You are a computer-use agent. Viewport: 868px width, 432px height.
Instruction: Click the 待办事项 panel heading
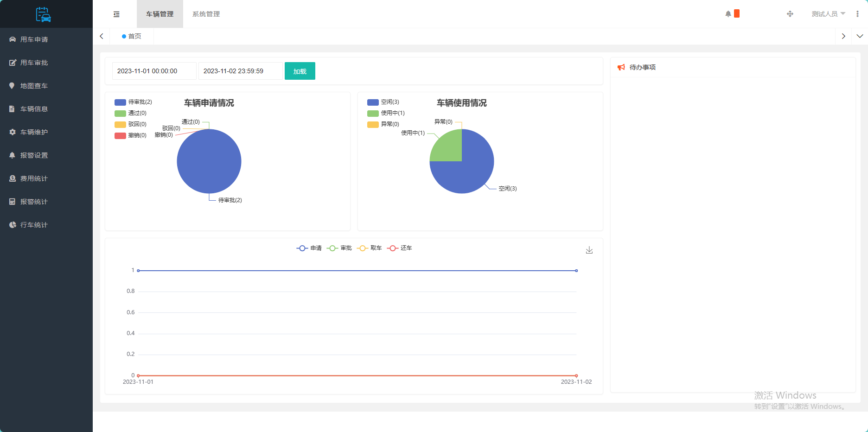[x=643, y=67]
